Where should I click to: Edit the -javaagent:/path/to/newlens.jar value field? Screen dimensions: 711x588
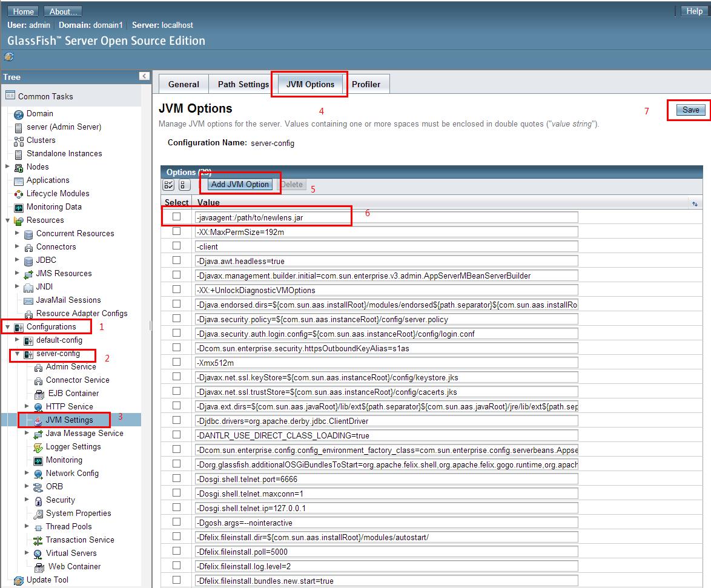[386, 217]
